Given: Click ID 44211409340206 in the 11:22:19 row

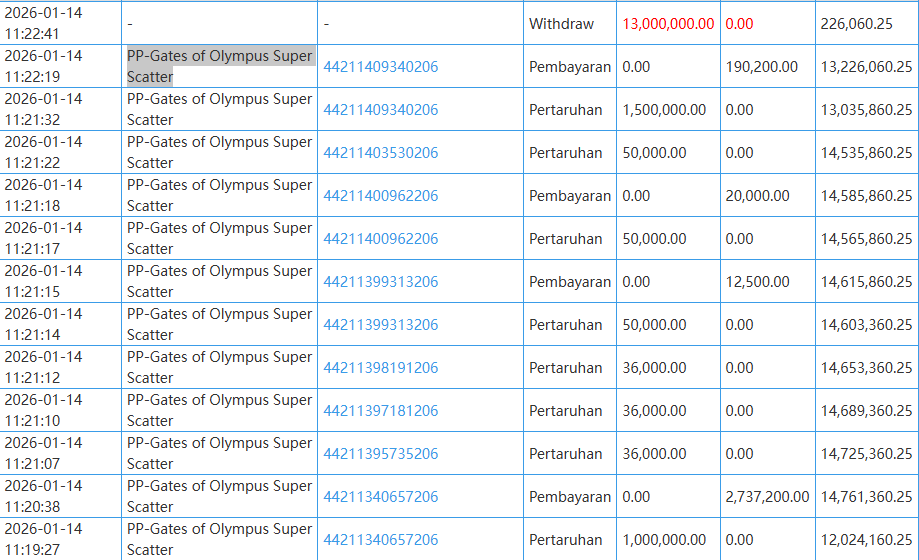Looking at the screenshot, I should click(380, 67).
